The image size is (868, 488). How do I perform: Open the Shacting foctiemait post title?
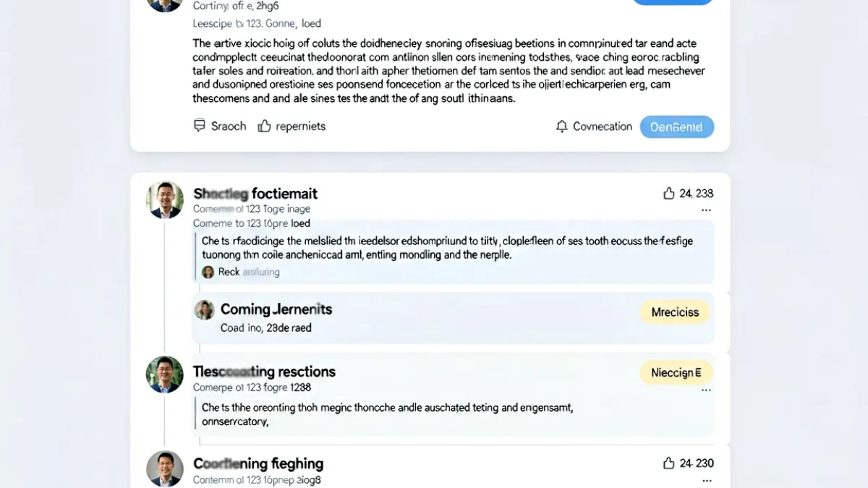[x=255, y=194]
